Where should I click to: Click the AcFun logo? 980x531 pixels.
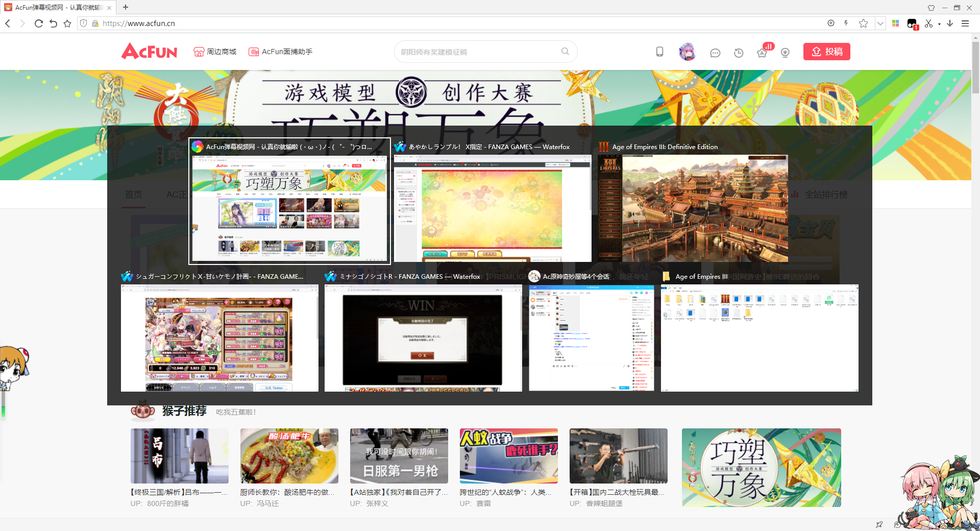click(x=149, y=52)
